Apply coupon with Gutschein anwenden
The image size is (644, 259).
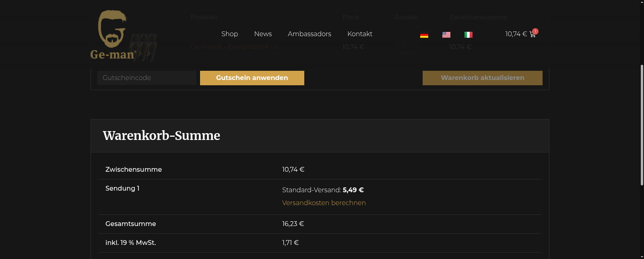[252, 78]
